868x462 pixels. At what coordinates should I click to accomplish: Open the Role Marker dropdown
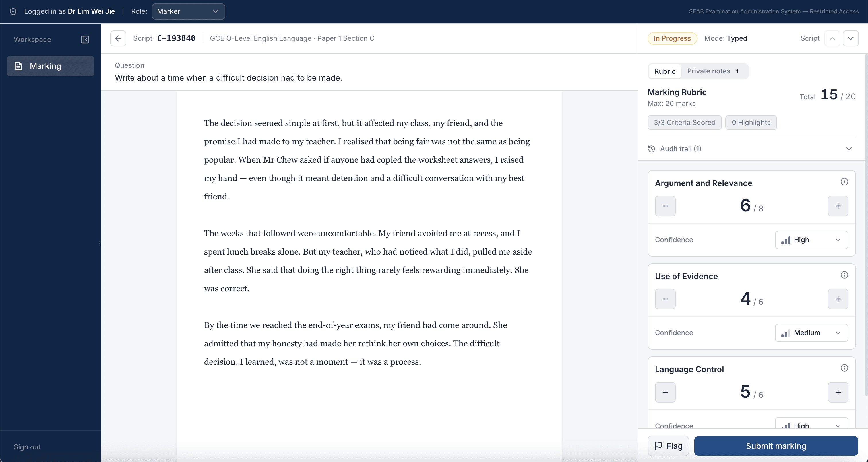(x=188, y=11)
